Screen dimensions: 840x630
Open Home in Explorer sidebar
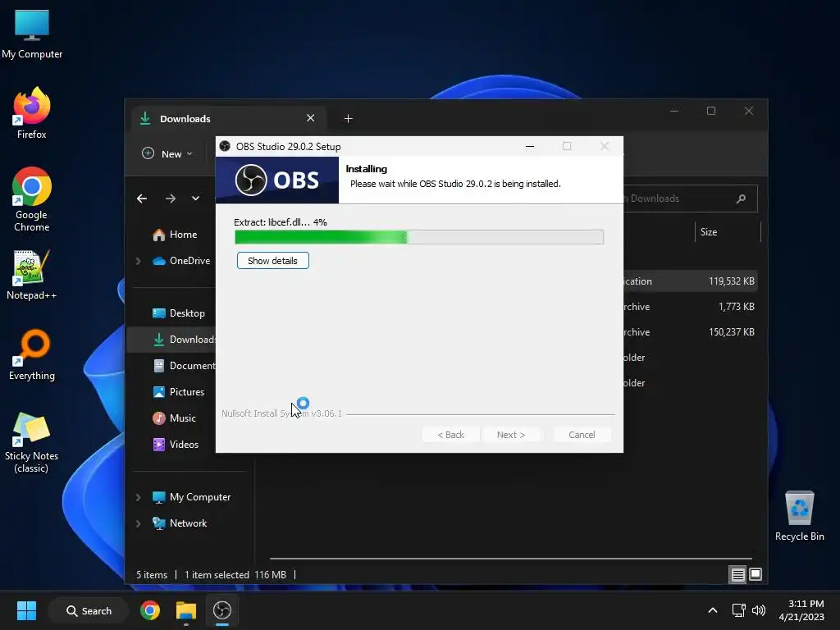(174, 235)
